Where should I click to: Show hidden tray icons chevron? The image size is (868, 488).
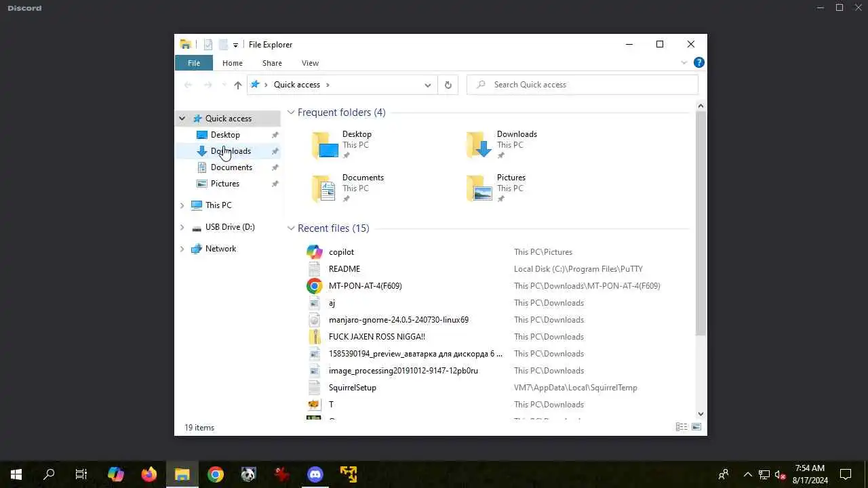click(747, 474)
